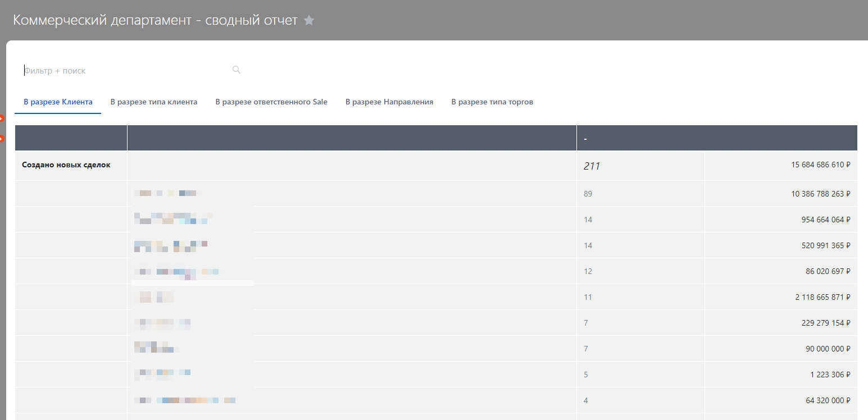Click the search magnifier icon
Viewport: 868px width, 420px height.
237,70
